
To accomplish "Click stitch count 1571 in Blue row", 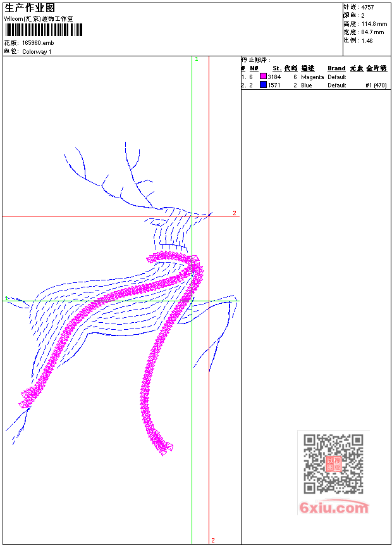I will (274, 85).
